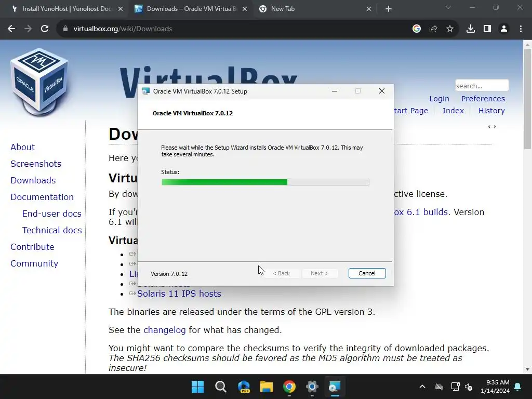
Task: Open the Downloads sidebar link
Action: click(x=33, y=180)
